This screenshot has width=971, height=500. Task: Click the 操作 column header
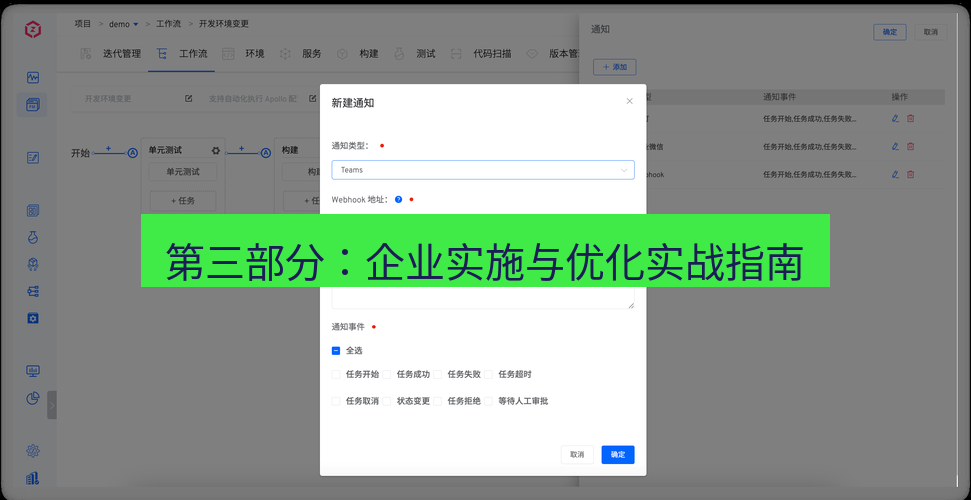[x=899, y=97]
